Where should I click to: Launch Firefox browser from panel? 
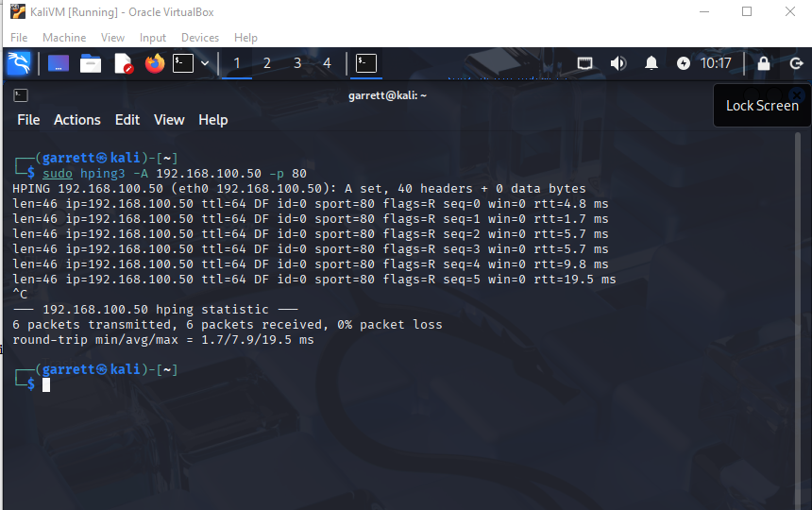coord(154,63)
